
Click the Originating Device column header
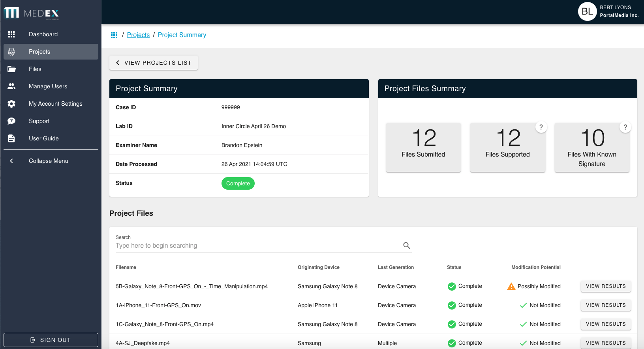pyautogui.click(x=319, y=267)
